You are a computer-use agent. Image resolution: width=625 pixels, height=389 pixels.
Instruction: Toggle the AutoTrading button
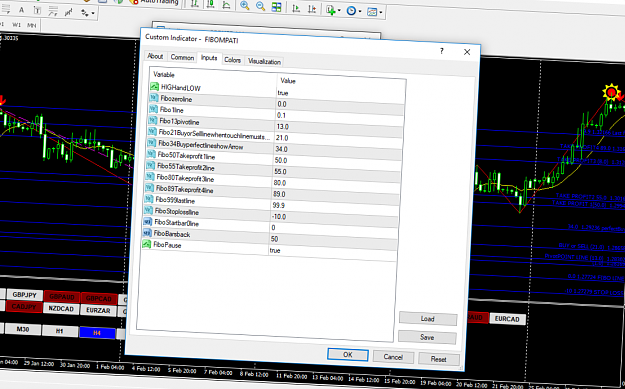point(154,2)
